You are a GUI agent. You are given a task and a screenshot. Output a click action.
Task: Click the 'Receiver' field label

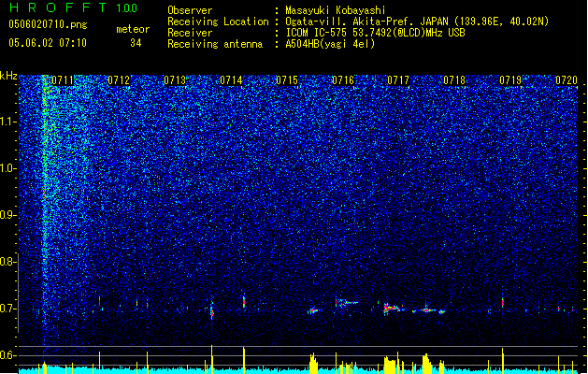pyautogui.click(x=190, y=33)
